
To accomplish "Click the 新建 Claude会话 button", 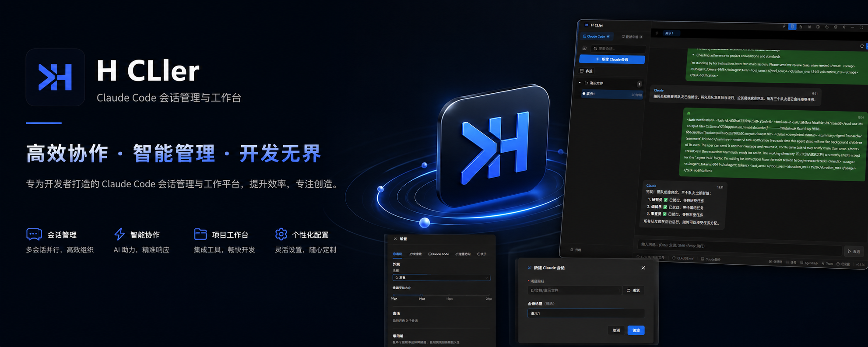I will (612, 59).
